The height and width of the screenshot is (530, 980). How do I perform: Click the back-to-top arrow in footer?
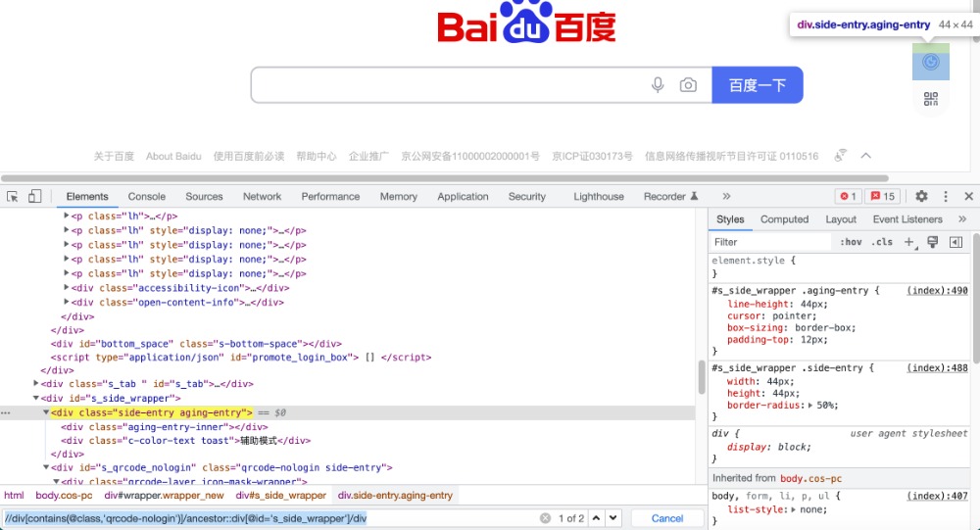[x=865, y=156]
